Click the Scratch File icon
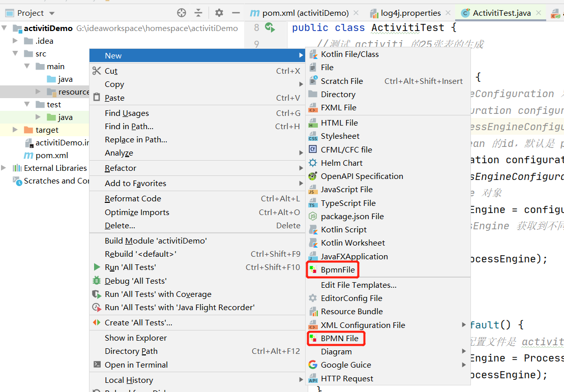 [x=313, y=81]
